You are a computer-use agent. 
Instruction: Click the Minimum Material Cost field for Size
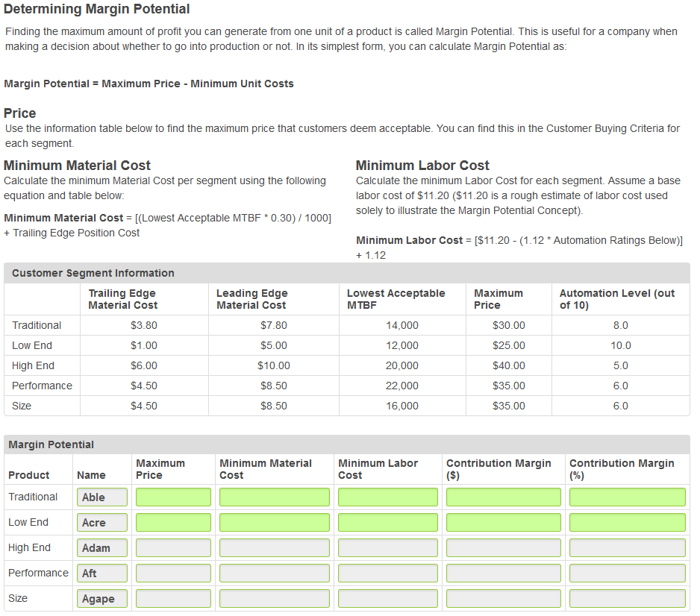pyautogui.click(x=274, y=599)
